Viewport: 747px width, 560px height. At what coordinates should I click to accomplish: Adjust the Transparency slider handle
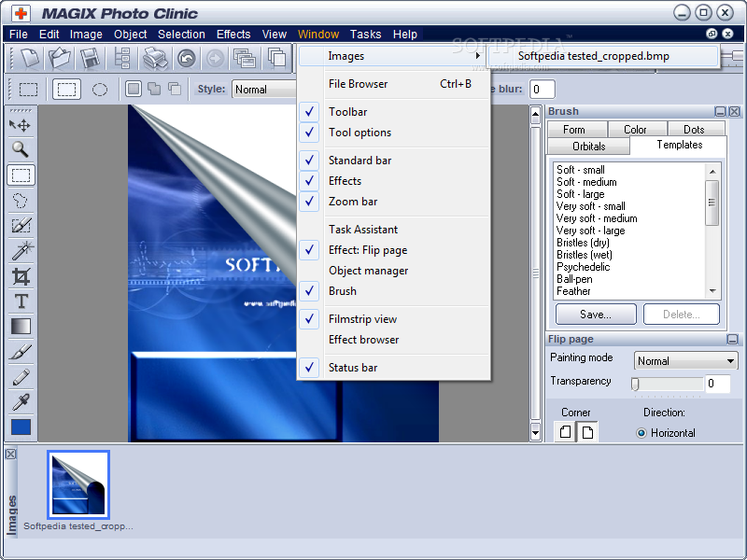pyautogui.click(x=635, y=384)
